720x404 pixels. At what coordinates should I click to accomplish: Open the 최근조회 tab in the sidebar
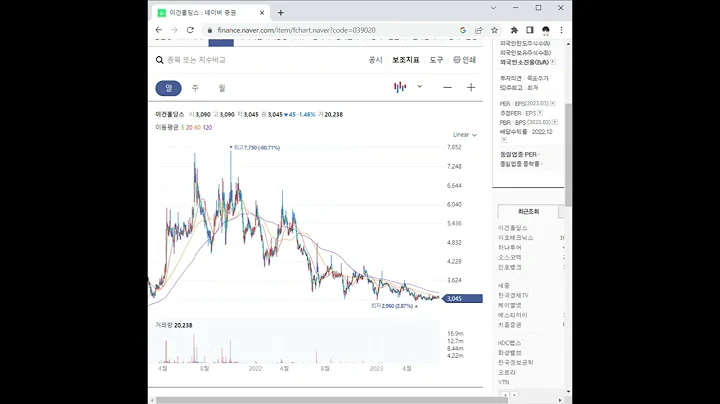tap(529, 212)
